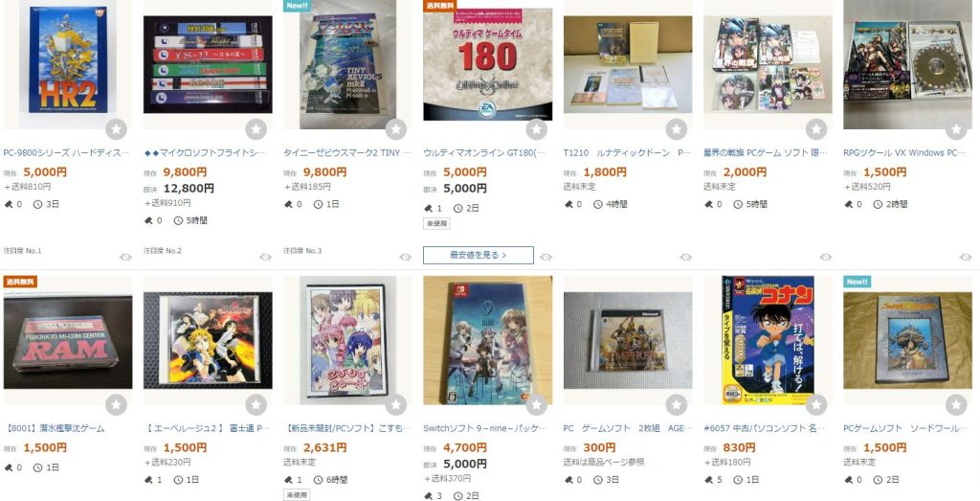Add the Switch 9-nine listing to favorites

536,404
